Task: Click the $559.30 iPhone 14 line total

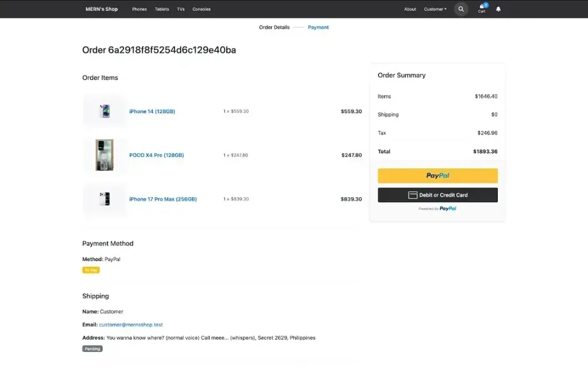Action: [351, 111]
